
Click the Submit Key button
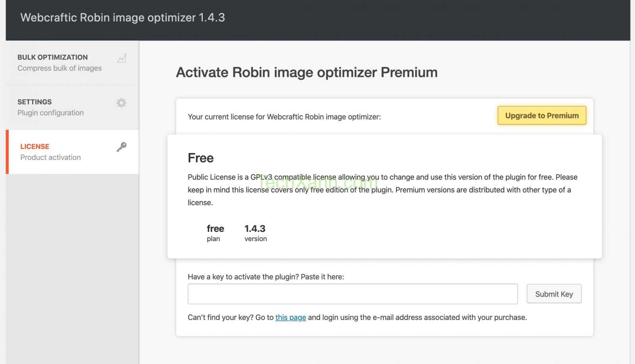pyautogui.click(x=554, y=294)
